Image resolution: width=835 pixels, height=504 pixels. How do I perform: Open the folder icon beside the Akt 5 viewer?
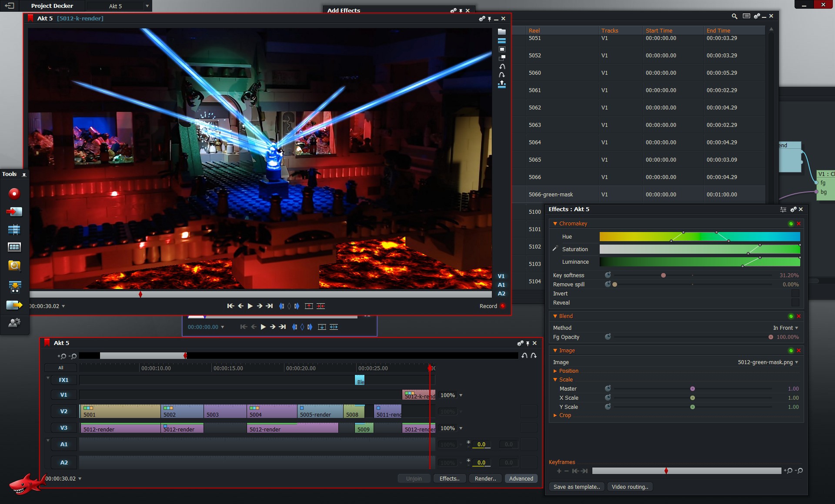tap(502, 32)
